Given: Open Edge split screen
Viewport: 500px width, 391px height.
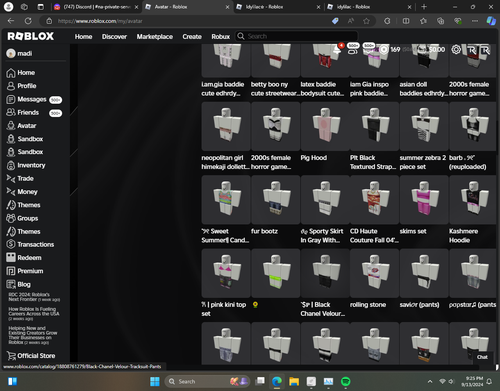Looking at the screenshot, I should point(406,21).
